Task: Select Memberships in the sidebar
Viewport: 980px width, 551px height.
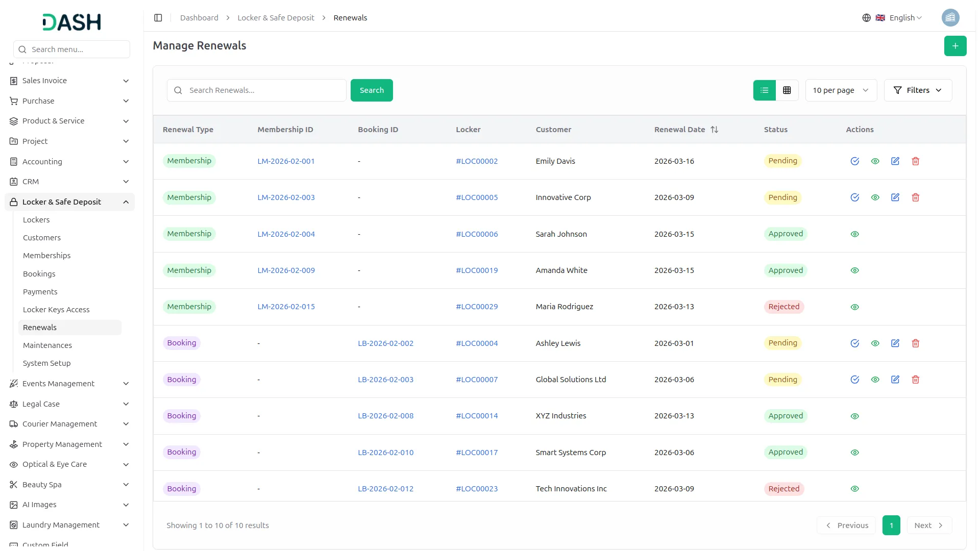Action: point(46,255)
